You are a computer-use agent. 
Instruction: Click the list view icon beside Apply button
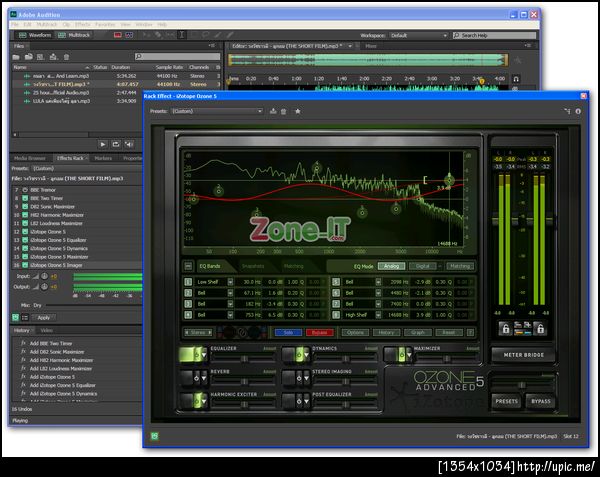25,317
